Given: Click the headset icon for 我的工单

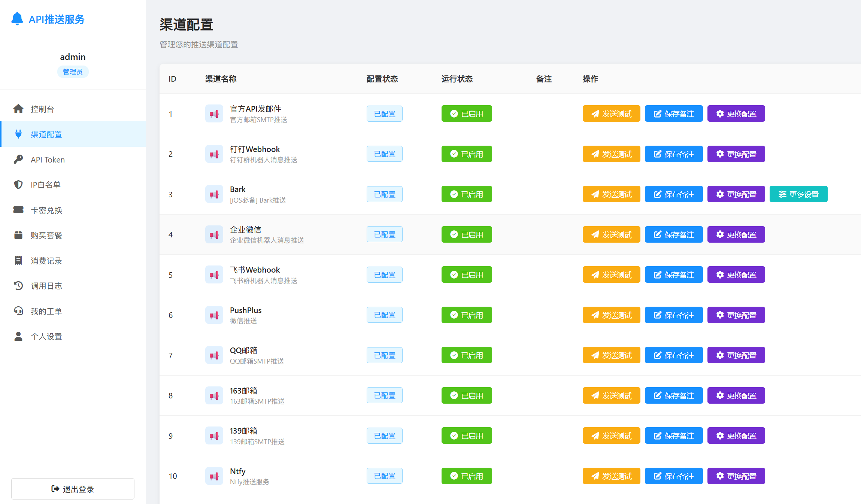Looking at the screenshot, I should (x=18, y=311).
